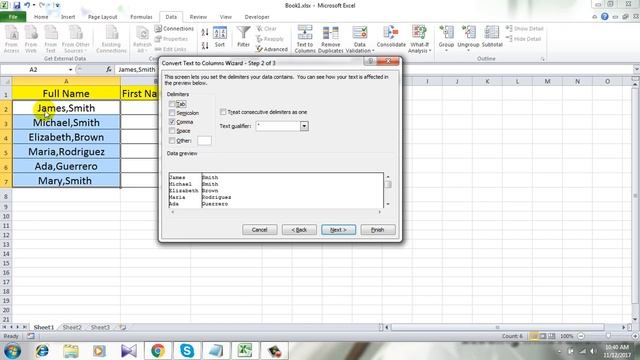Uncheck the Comma delimiter checkbox
This screenshot has height=360, width=640.
(172, 122)
